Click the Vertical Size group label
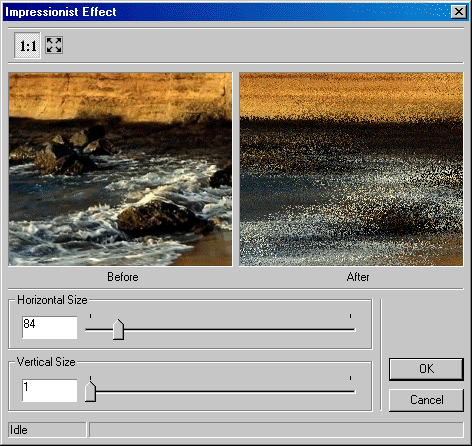Screen dimensions: 472x446 click(46, 362)
